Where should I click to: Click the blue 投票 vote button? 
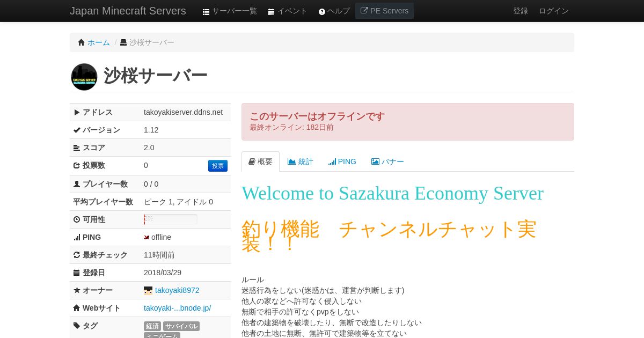click(x=218, y=166)
